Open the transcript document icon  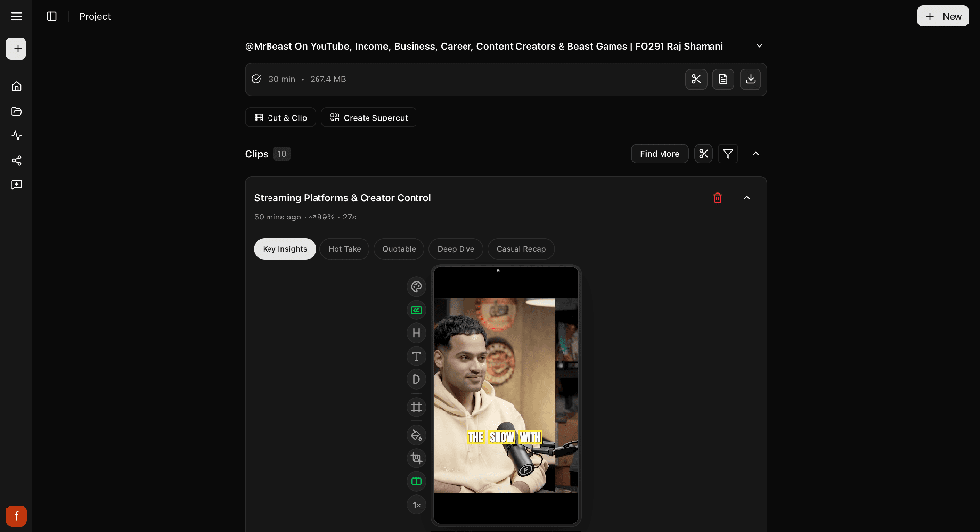(x=723, y=79)
